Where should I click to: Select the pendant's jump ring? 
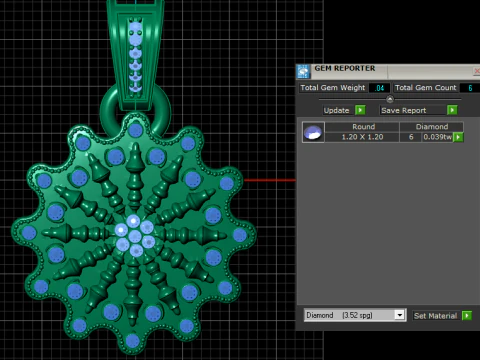(x=136, y=110)
